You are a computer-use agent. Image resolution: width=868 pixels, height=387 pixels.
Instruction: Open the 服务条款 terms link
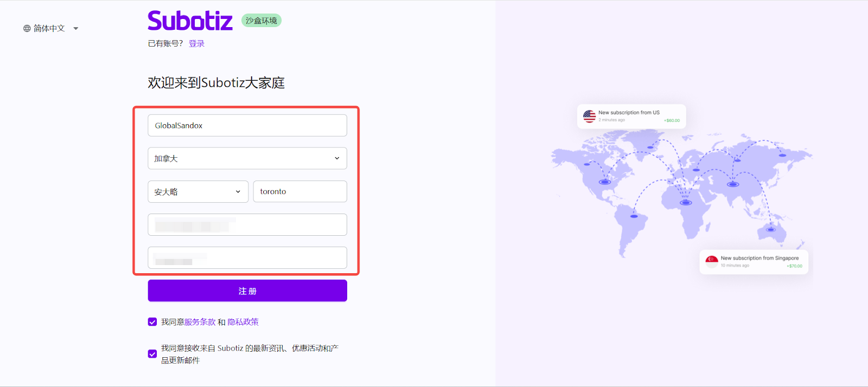click(200, 322)
